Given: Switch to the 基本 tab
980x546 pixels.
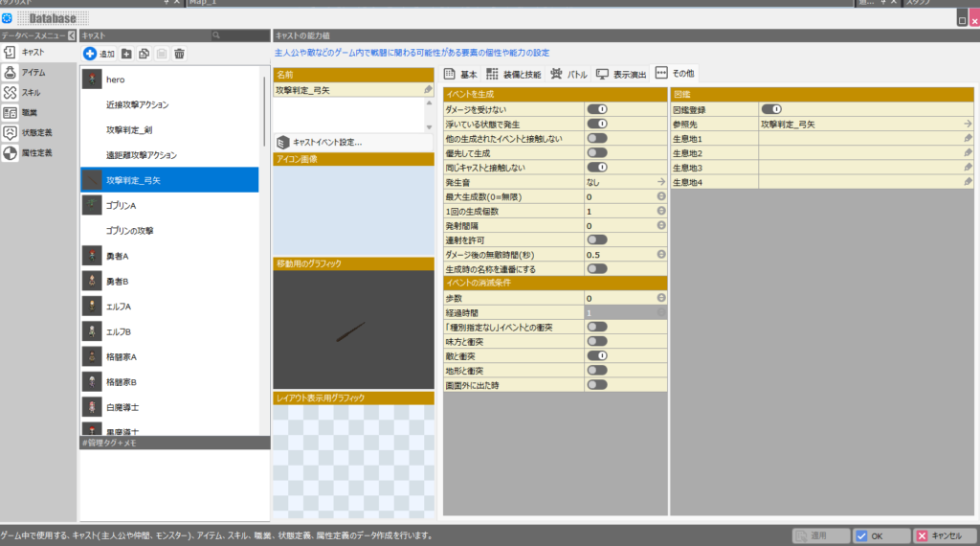Looking at the screenshot, I should click(x=460, y=74).
